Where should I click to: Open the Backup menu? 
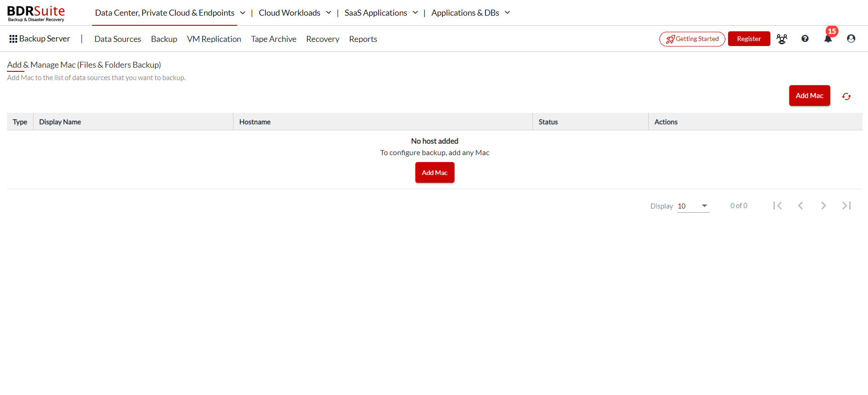click(x=164, y=39)
